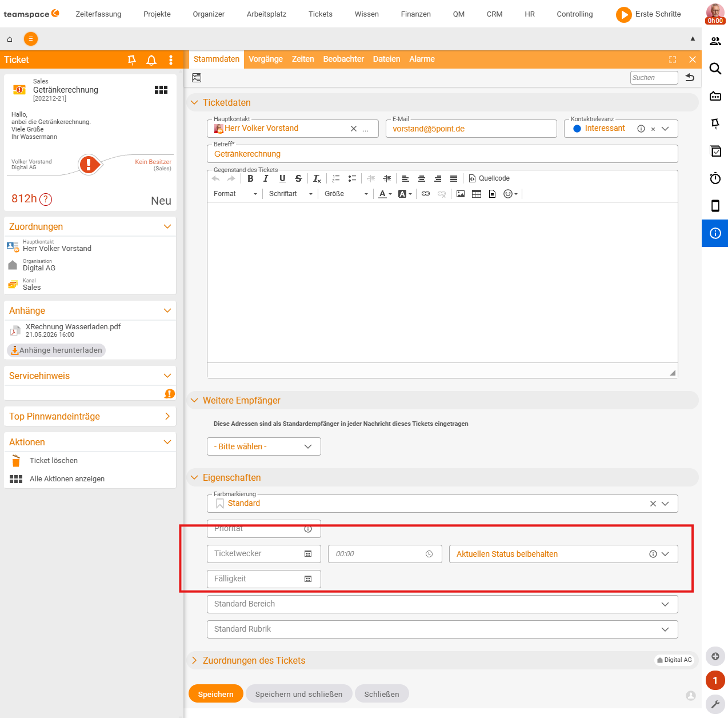Click Ticket löschen action
Image resolution: width=728 pixels, height=718 pixels.
pyautogui.click(x=54, y=460)
